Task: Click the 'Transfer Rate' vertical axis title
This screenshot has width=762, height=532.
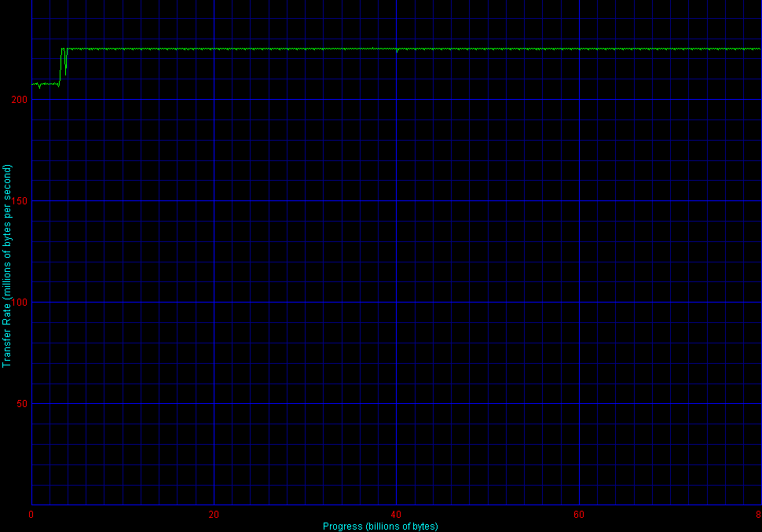Action: click(x=7, y=266)
